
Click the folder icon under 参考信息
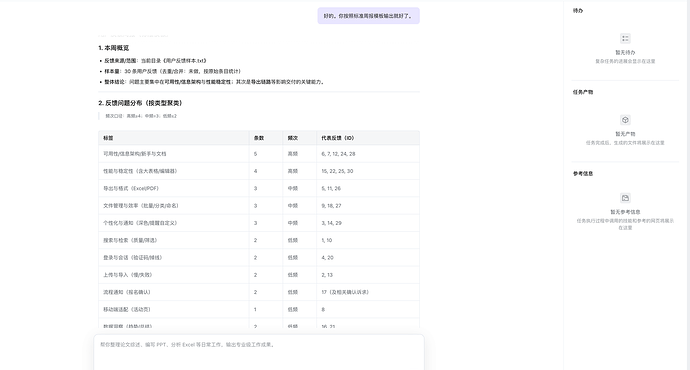[625, 198]
